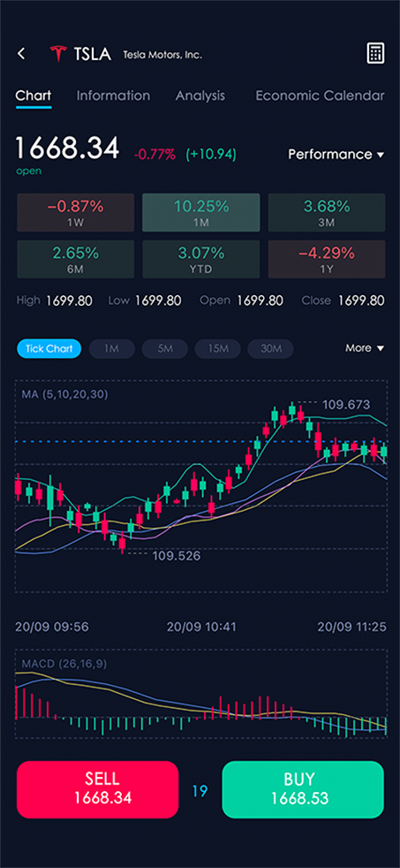Screen dimensions: 400x868
Task: Choose the 15M chart interval
Action: pos(217,349)
